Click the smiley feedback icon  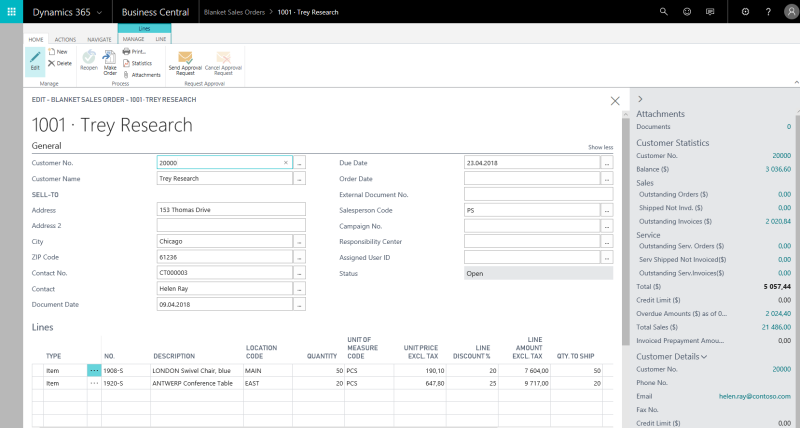click(x=687, y=11)
